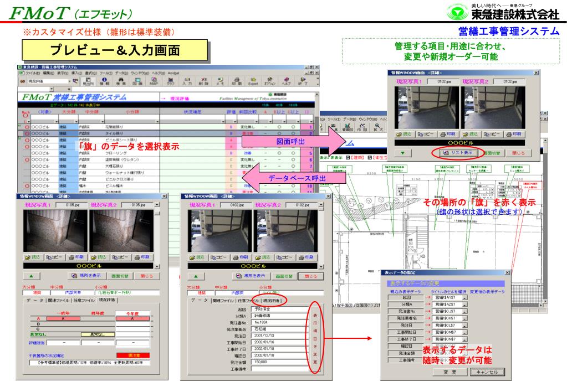Open the 発注日 cell selector dropdown 営繕!$CL$7
The width and height of the screenshot is (567, 392).
[x=464, y=326]
